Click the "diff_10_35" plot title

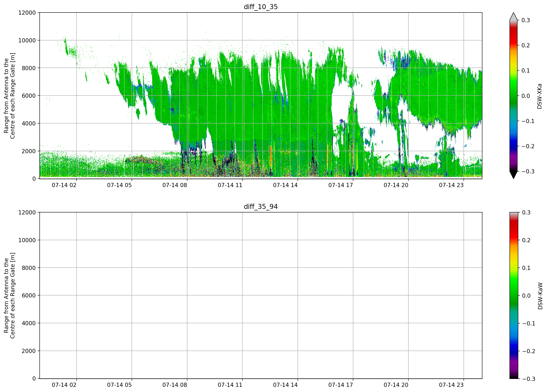(x=261, y=7)
